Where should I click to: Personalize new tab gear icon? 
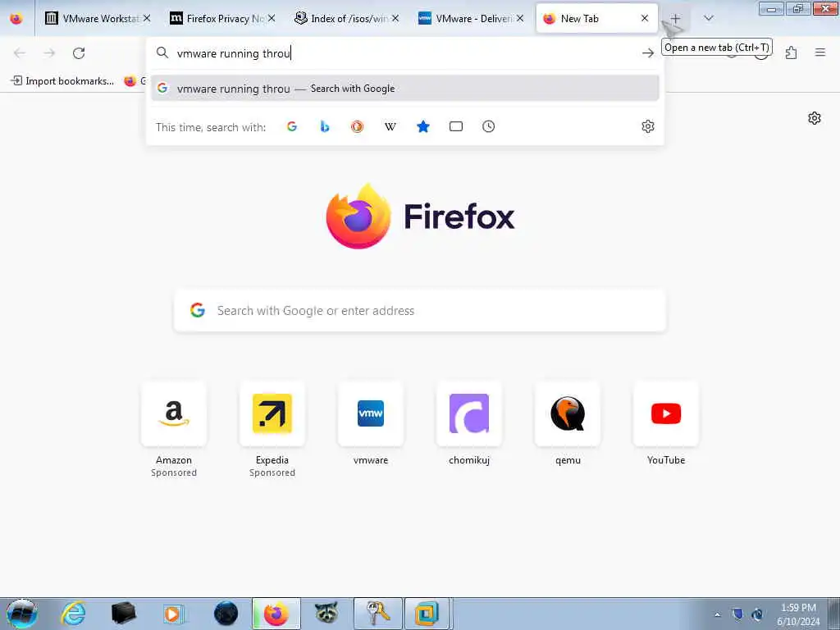pyautogui.click(x=815, y=118)
